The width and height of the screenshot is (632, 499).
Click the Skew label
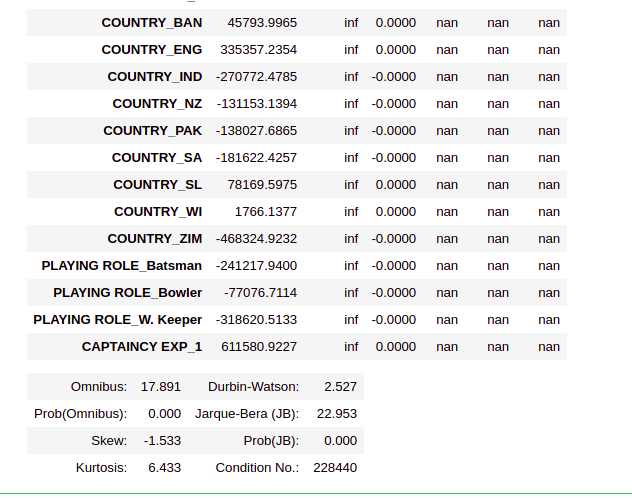point(109,441)
